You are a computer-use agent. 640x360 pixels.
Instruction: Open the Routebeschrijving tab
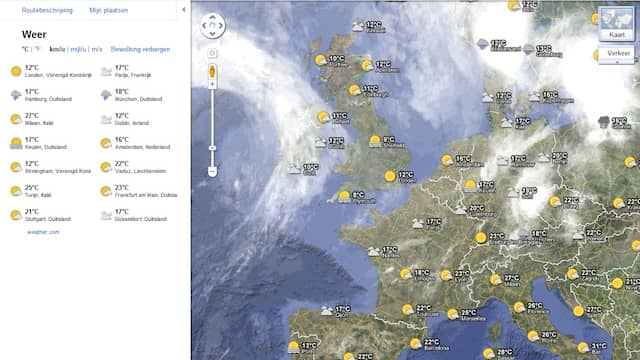pyautogui.click(x=47, y=10)
